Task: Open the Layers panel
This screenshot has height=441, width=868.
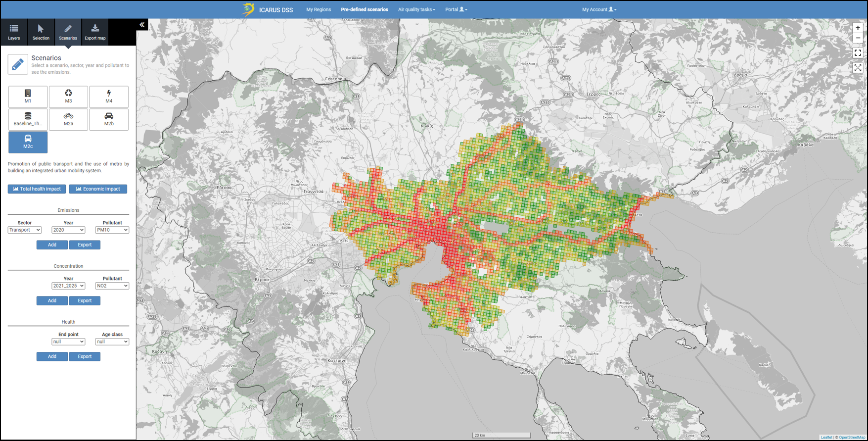Action: (x=14, y=32)
